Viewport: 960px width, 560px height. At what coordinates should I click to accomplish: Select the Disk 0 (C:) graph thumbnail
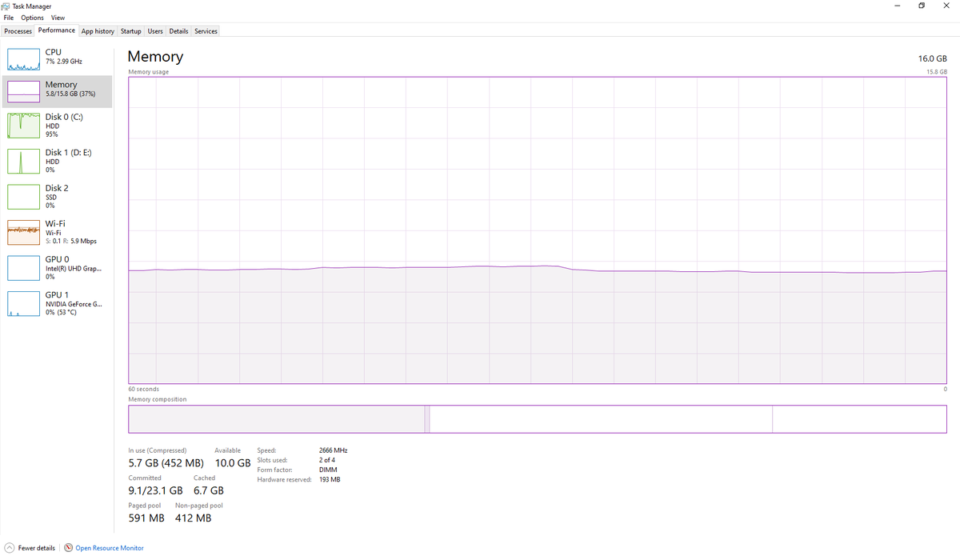(x=24, y=126)
